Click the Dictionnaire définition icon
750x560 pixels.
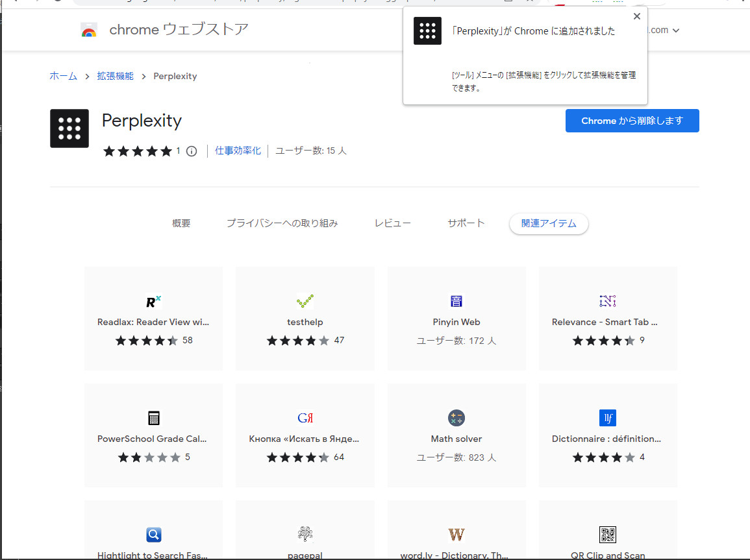[607, 418]
